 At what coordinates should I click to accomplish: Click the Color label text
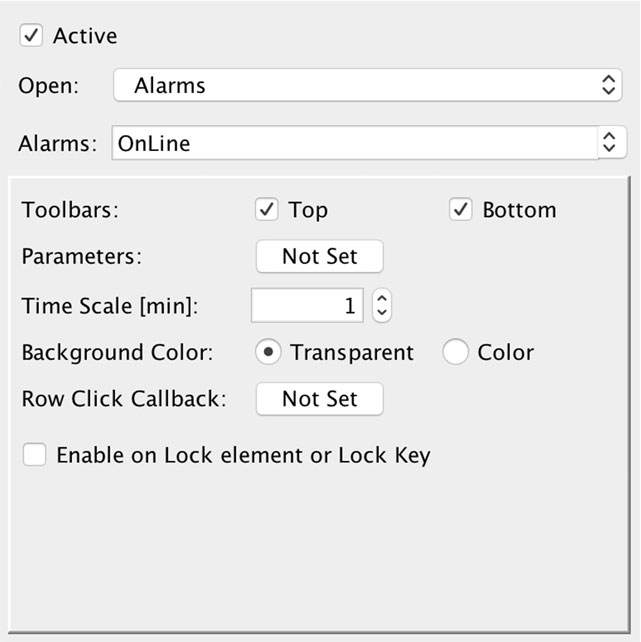[x=506, y=353]
